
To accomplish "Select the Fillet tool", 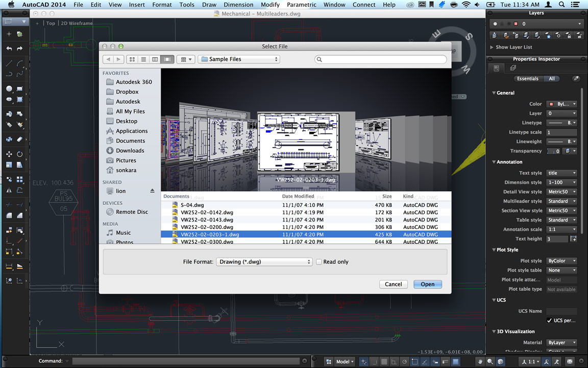I will pos(9,216).
